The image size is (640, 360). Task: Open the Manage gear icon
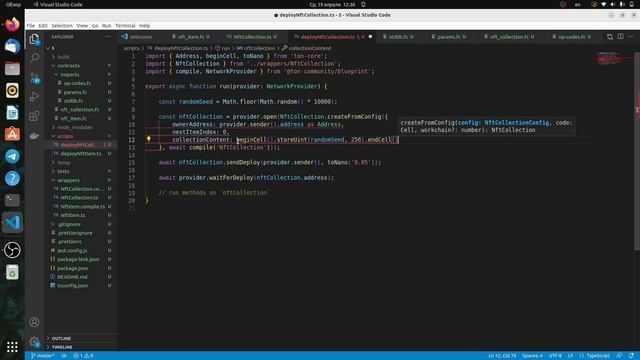click(x=34, y=342)
